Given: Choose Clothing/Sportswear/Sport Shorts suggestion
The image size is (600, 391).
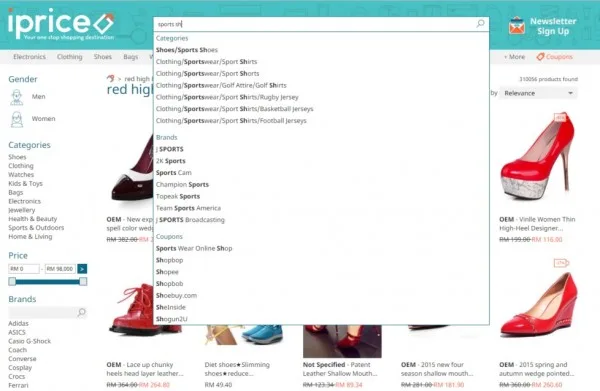Looking at the screenshot, I should 207,73.
